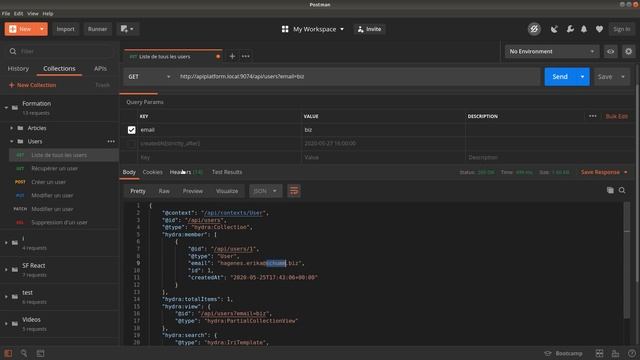The width and height of the screenshot is (640, 360).
Task: Collapse the Formation collection
Action: [x=6, y=108]
